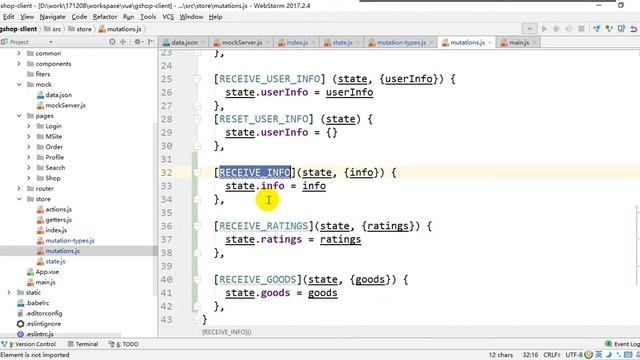640x360 pixels.
Task: Click the fold toggle on line 25
Action: pos(197,79)
